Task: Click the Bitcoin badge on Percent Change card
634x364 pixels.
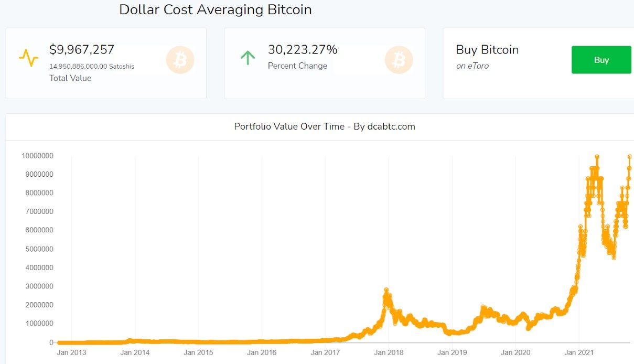Action: pyautogui.click(x=399, y=60)
